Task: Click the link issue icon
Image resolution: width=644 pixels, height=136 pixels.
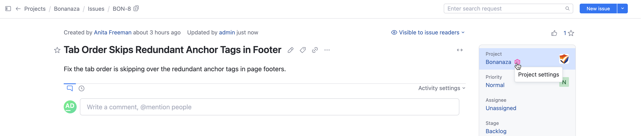Action: coord(315,50)
